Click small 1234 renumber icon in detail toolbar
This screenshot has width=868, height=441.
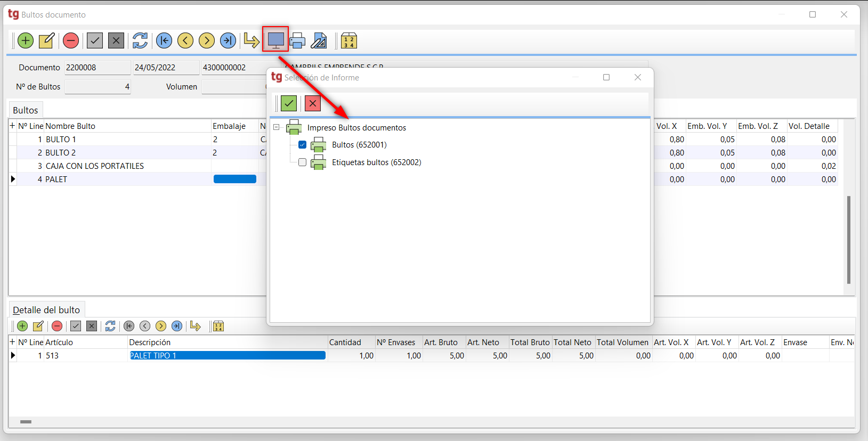(218, 326)
